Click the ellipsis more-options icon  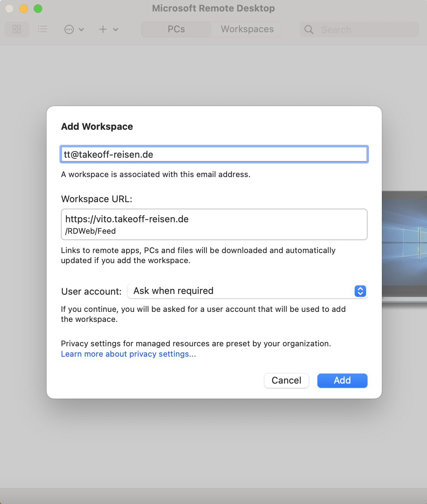(x=69, y=29)
